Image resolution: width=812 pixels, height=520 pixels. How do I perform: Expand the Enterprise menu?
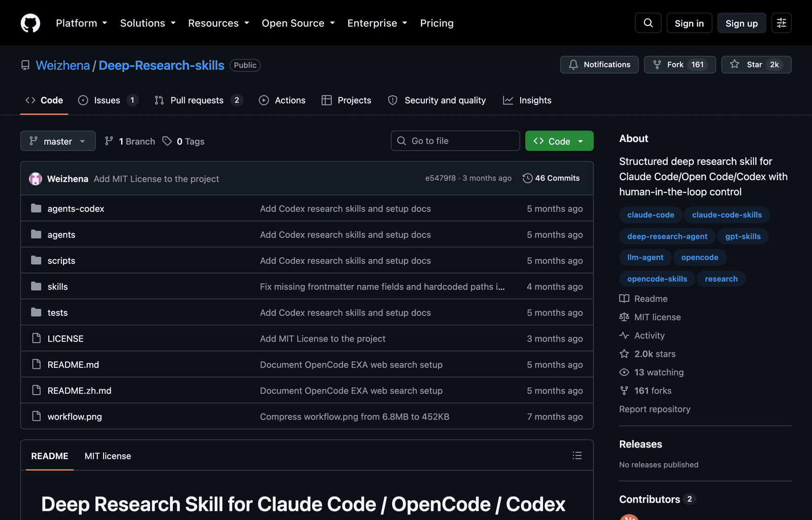(x=377, y=23)
